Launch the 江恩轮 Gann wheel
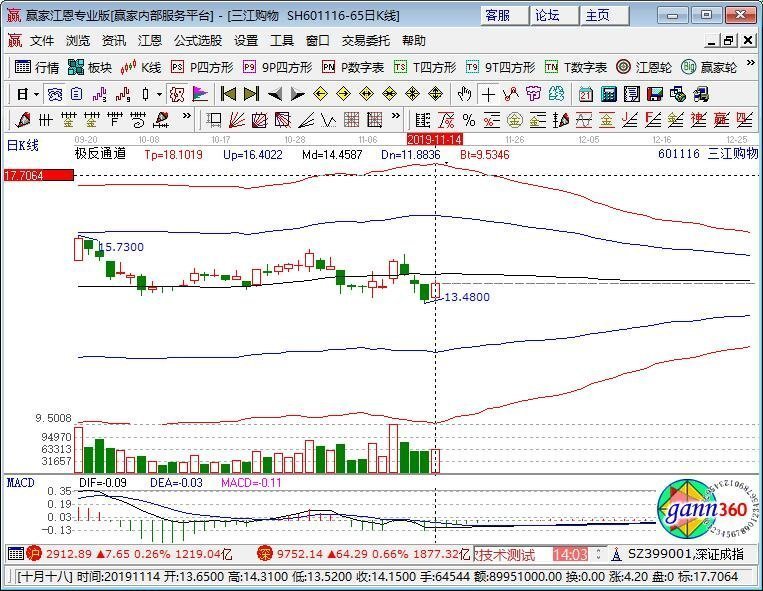The height and width of the screenshot is (591, 763). click(x=643, y=67)
